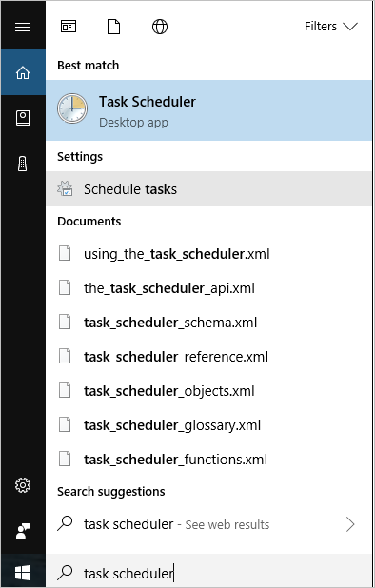Image resolution: width=375 pixels, height=588 pixels.
Task: Filter results by Apps icon
Action: 69,27
